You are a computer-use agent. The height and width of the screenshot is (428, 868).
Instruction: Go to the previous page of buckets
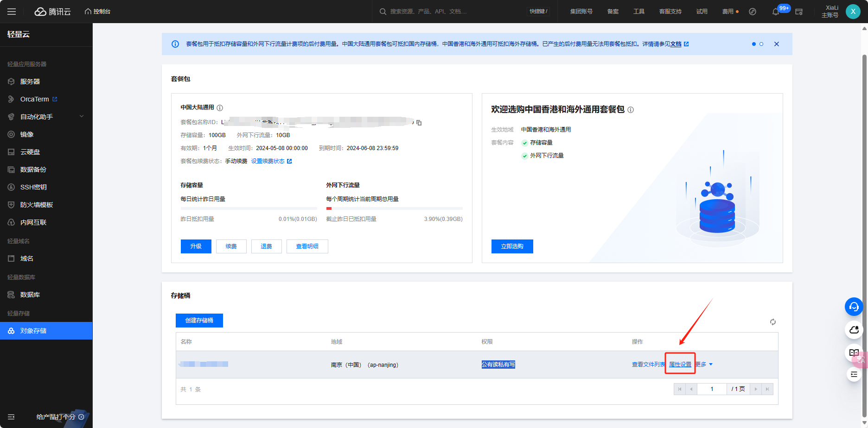click(x=691, y=389)
